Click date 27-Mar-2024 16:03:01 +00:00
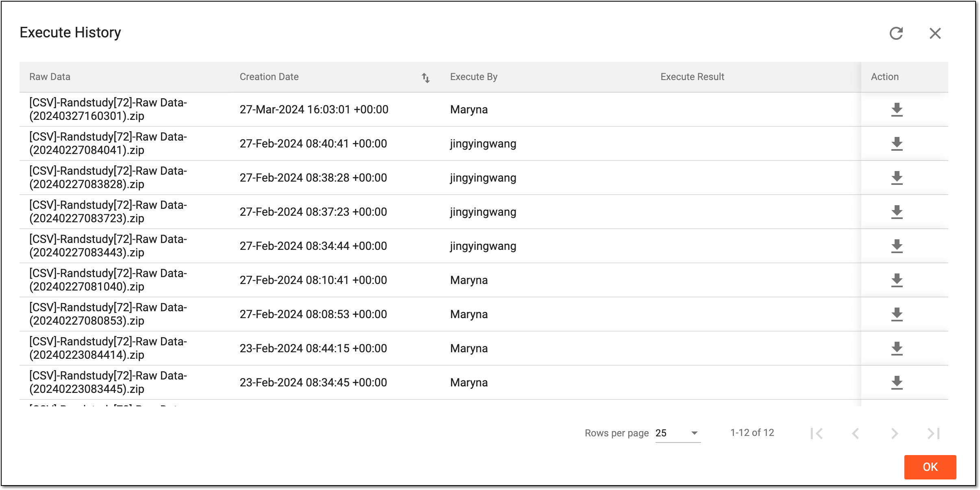 click(x=314, y=110)
